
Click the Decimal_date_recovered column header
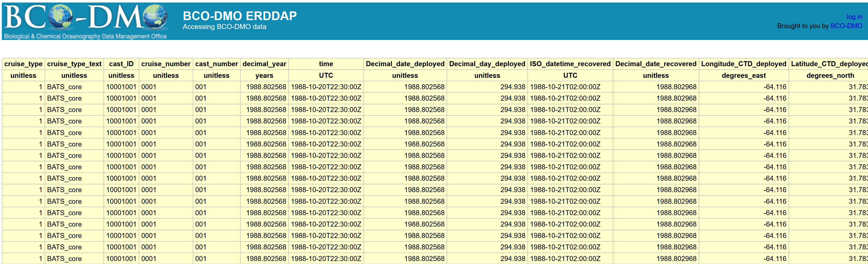(656, 64)
